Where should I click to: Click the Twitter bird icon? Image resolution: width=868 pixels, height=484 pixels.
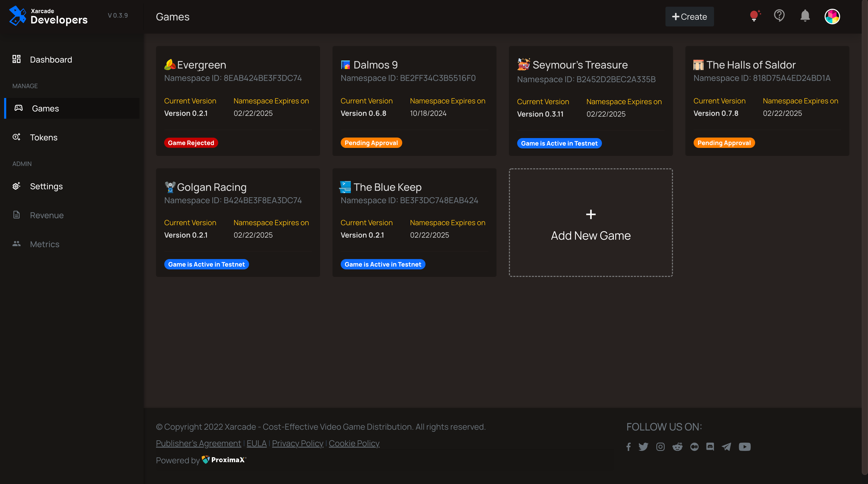[643, 447]
